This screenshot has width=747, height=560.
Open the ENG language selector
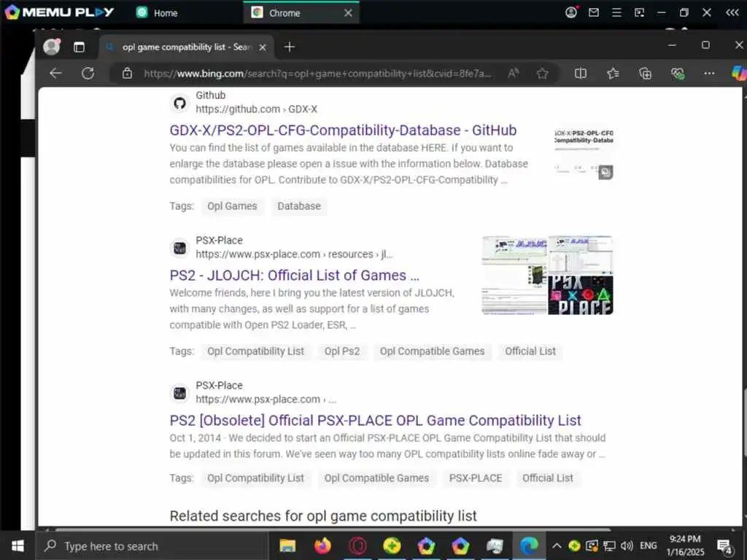click(649, 545)
